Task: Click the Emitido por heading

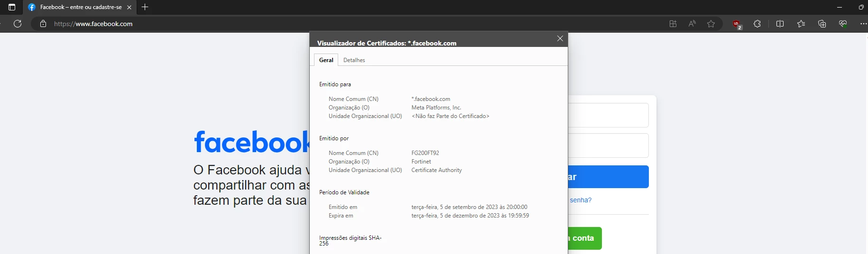Action: 334,138
